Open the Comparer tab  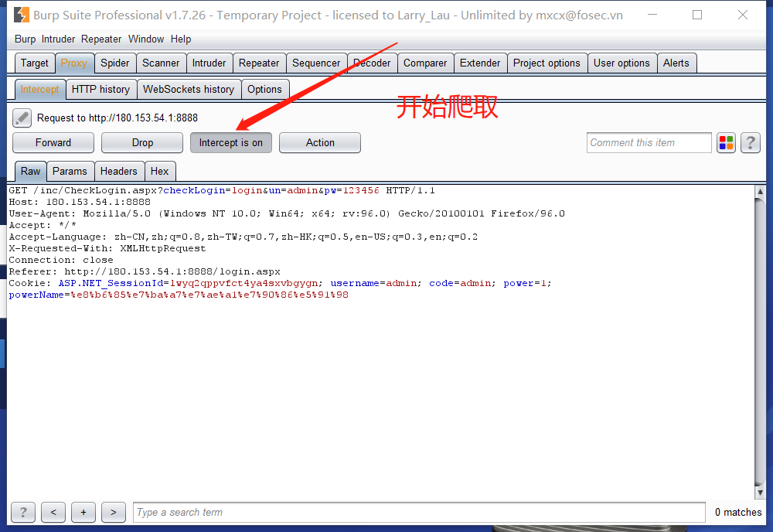425,63
